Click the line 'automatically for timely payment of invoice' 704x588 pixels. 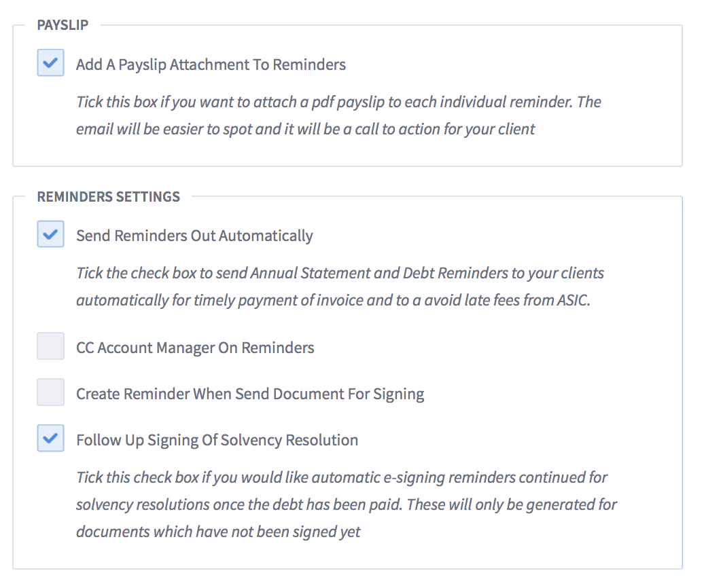333,301
